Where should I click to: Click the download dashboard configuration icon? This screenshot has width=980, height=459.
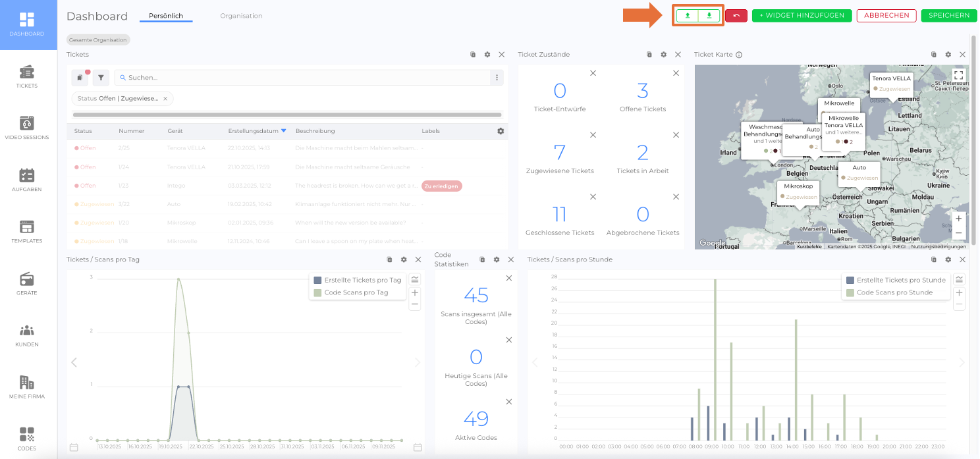point(709,16)
